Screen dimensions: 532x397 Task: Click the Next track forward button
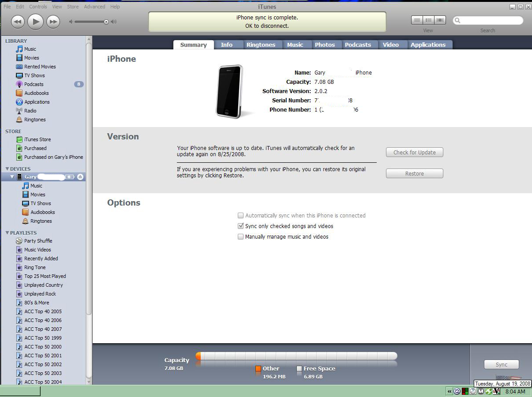coord(53,22)
